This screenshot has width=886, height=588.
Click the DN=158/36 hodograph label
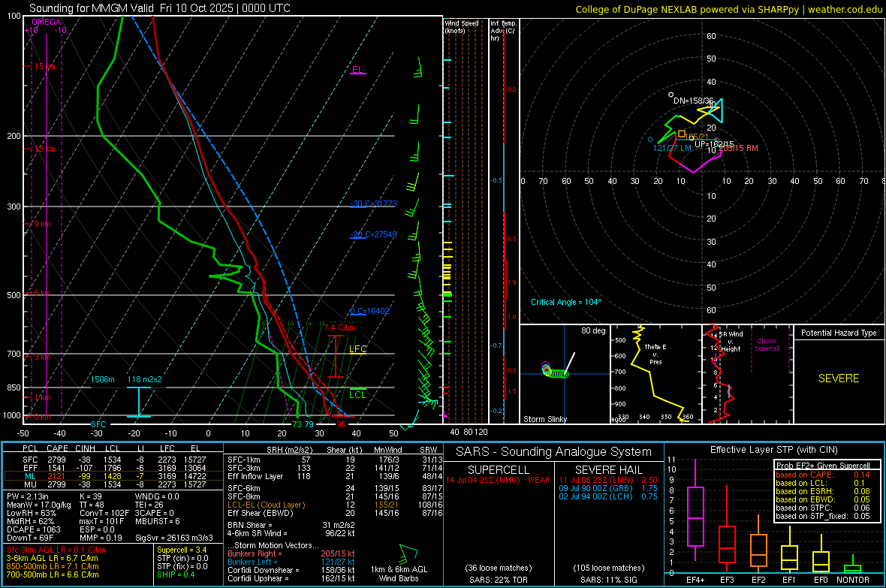tap(693, 101)
